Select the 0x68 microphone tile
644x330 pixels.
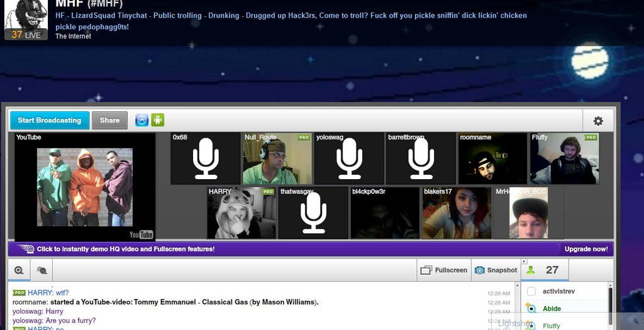(x=206, y=158)
